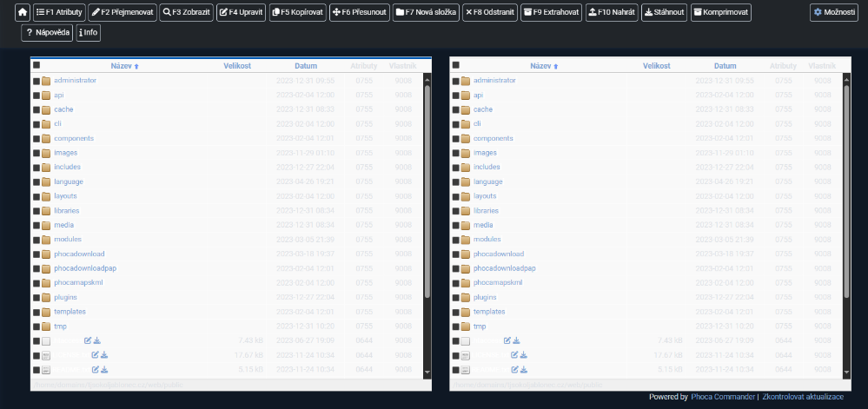The width and height of the screenshot is (868, 409).
Task: Click the left panel vertical scrollbar
Action: [427, 191]
